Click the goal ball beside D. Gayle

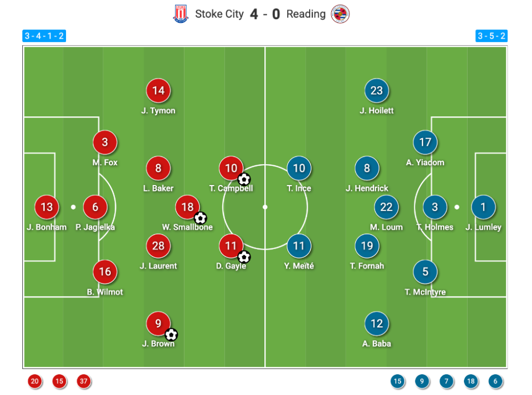point(244,257)
